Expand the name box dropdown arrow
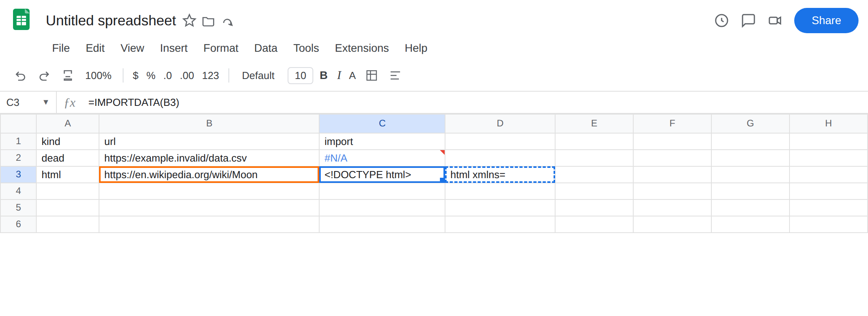Image resolution: width=868 pixels, height=316 pixels. pyautogui.click(x=46, y=102)
